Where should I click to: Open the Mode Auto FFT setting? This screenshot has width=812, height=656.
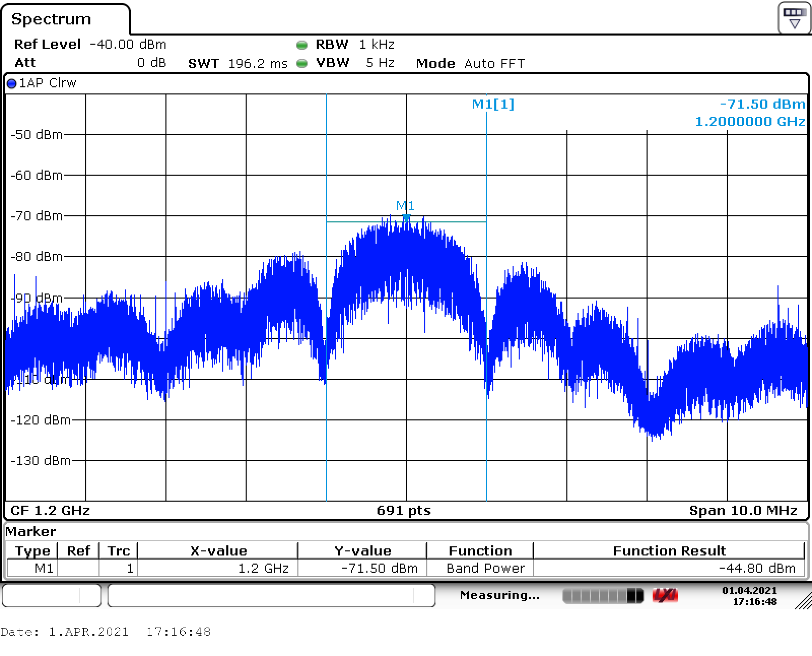point(470,63)
